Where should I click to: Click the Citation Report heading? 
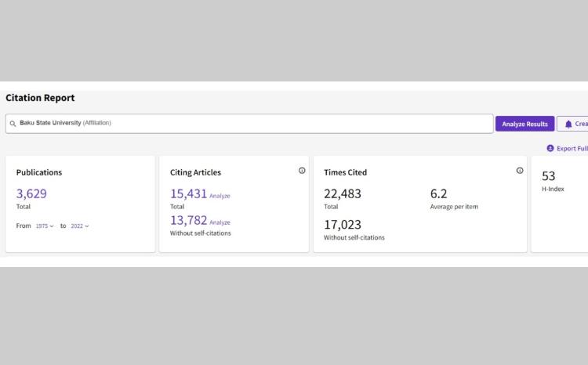coord(40,98)
